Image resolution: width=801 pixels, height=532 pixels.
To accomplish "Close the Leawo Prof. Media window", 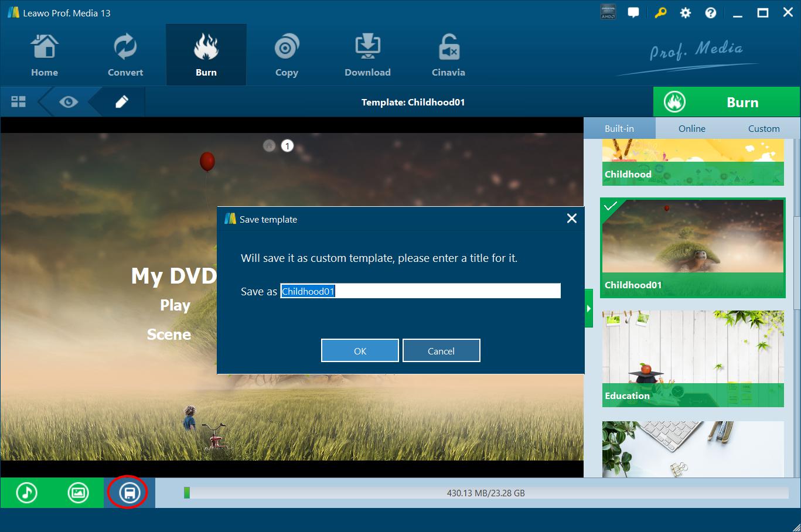I will tap(788, 13).
